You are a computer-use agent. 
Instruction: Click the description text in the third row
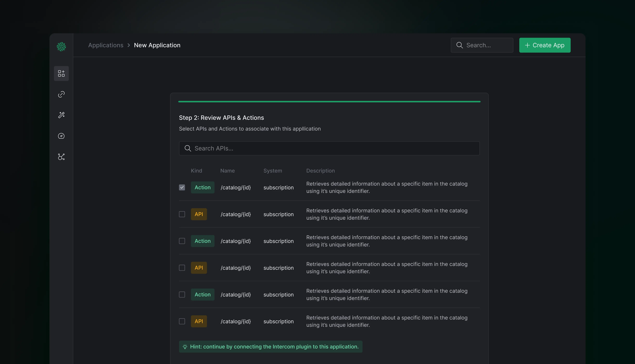click(387, 241)
